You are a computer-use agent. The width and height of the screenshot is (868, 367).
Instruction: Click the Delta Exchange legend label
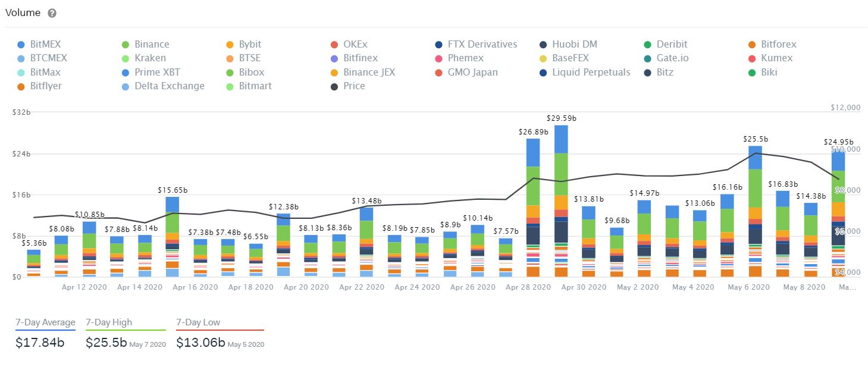point(170,86)
